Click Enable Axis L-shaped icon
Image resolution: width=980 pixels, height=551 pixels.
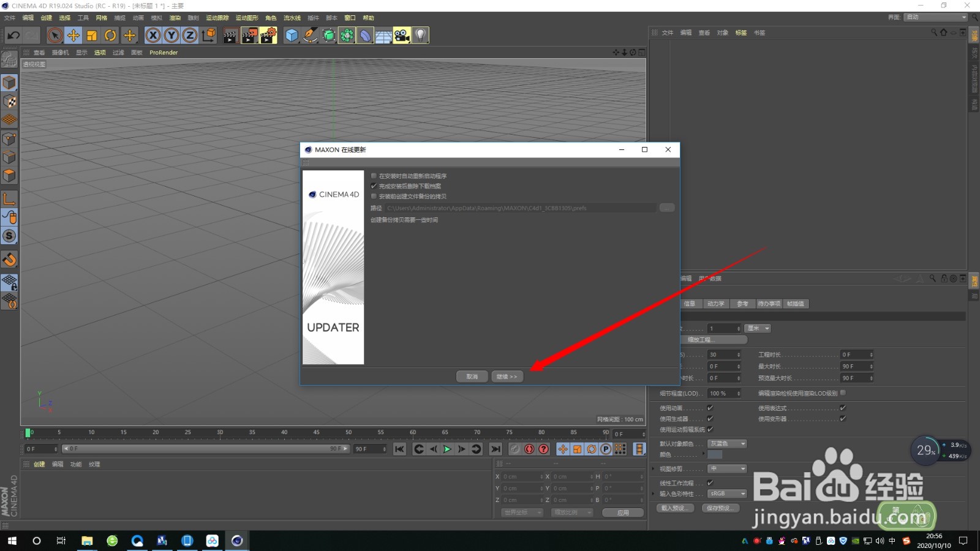pos(9,198)
